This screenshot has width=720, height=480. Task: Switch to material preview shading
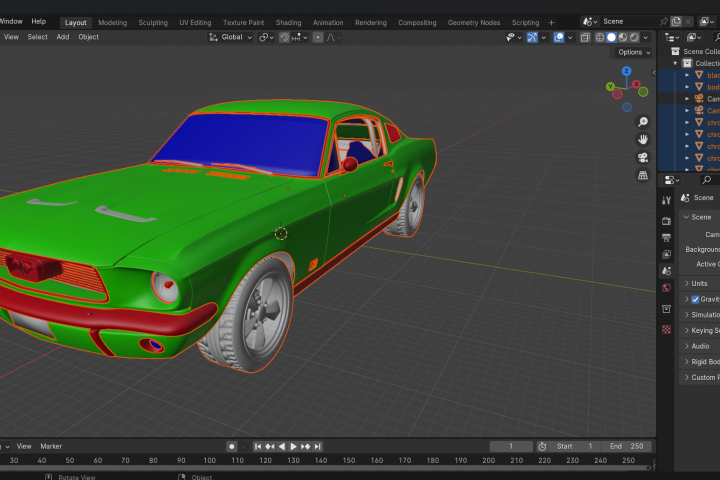(x=623, y=38)
